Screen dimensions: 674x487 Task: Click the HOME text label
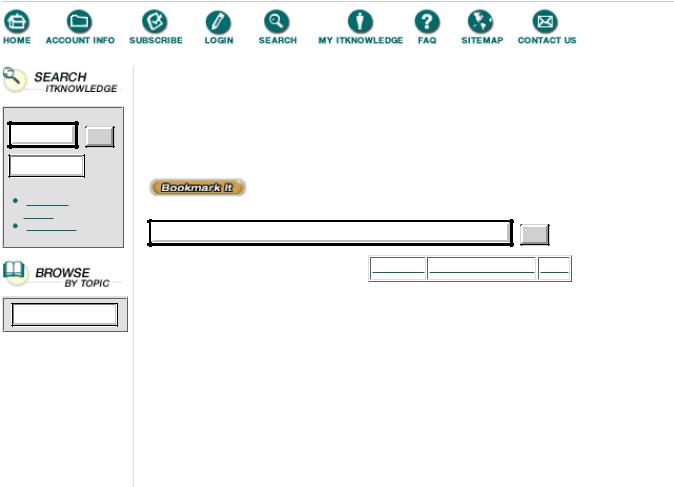click(x=17, y=40)
